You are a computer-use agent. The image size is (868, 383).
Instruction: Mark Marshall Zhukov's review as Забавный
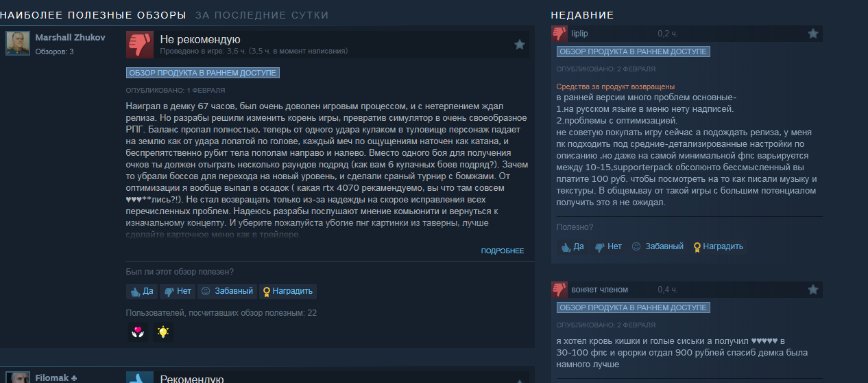pyautogui.click(x=228, y=291)
